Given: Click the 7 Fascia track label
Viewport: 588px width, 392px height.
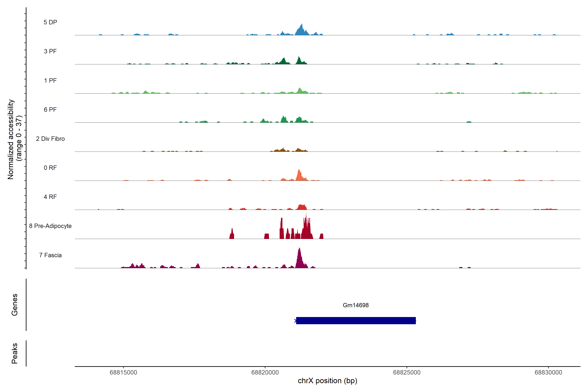Looking at the screenshot, I should point(50,255).
